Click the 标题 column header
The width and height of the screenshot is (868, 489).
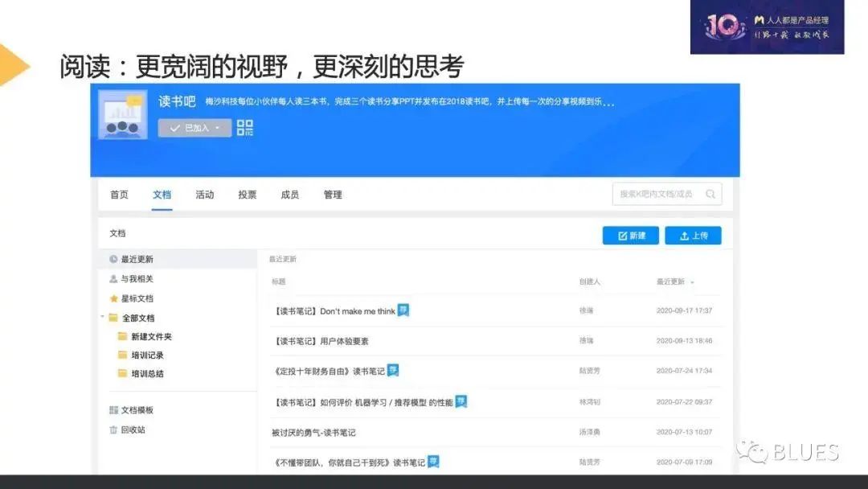point(278,281)
